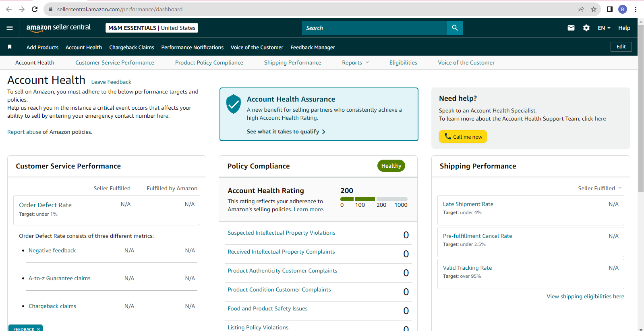Click the emergency contact 'here' link
Viewport: 644px width, 331px height.
click(x=163, y=116)
